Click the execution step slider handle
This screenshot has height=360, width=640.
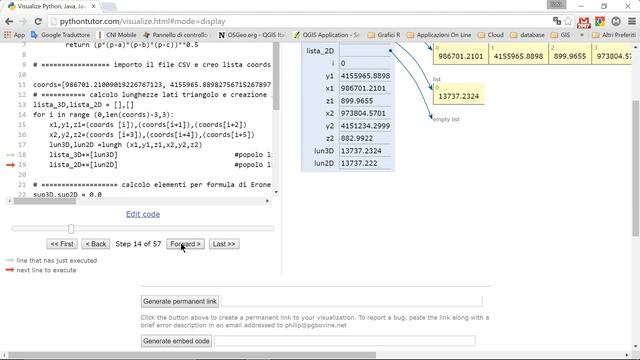[x=71, y=229]
